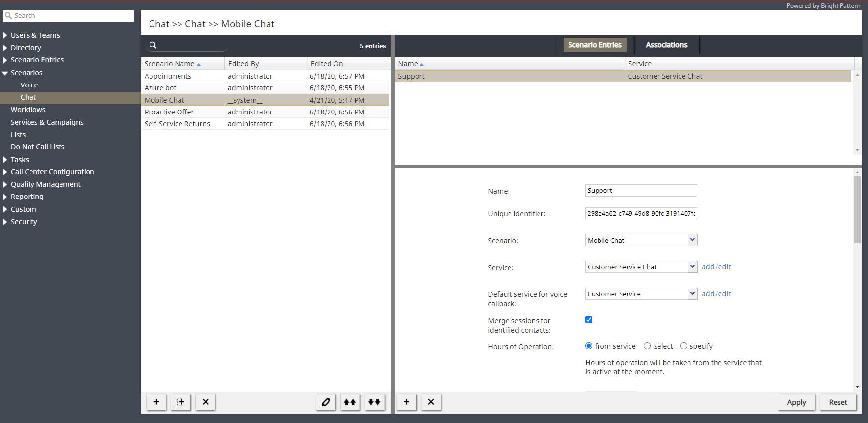Expand Quality Management section
This screenshot has height=423, width=868.
5,184
